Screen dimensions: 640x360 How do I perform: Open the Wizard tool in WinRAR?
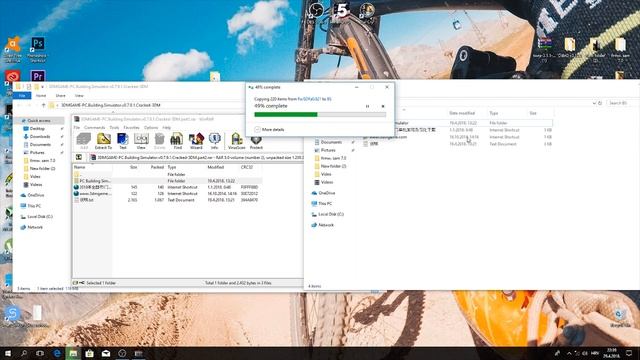pos(196,141)
